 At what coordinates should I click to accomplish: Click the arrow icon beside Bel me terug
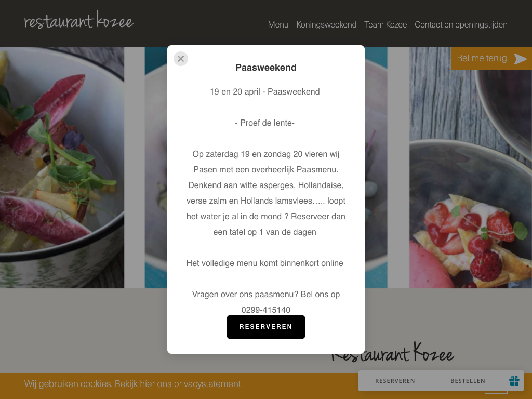(521, 59)
